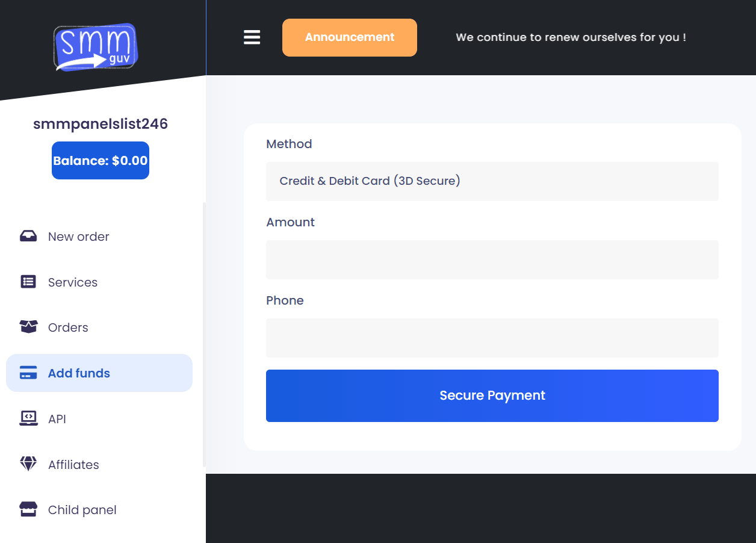Click the Balance: $0.00 button
The image size is (756, 543).
point(101,161)
